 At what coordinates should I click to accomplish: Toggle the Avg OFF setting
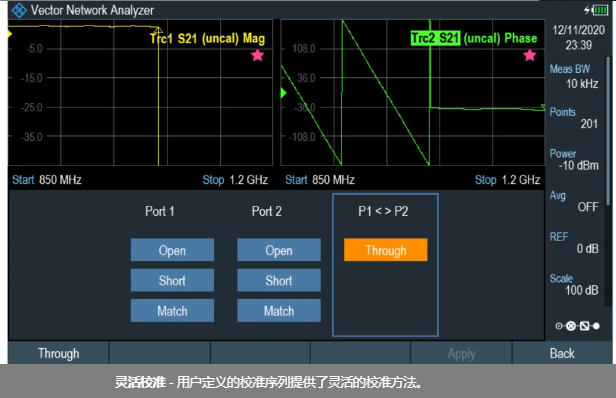(574, 201)
